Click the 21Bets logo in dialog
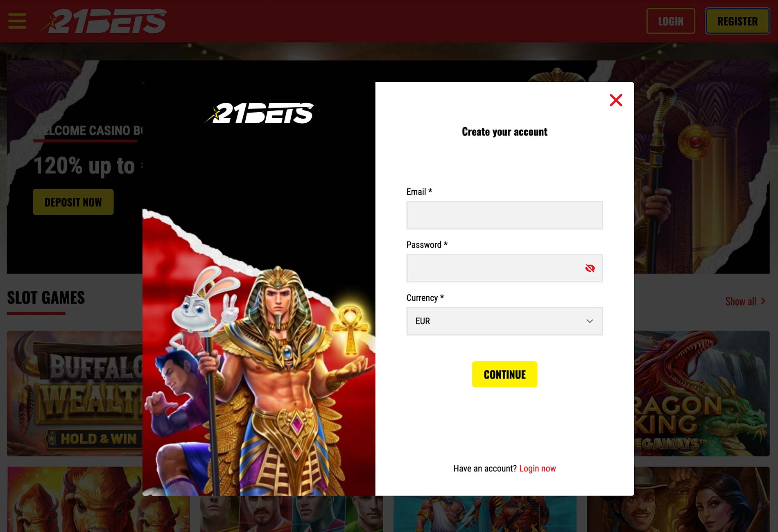The image size is (778, 532). click(259, 113)
